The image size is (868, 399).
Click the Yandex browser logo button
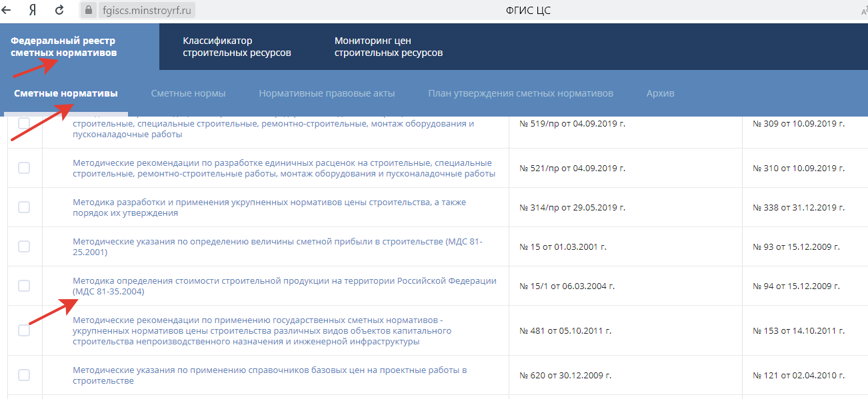coord(33,11)
